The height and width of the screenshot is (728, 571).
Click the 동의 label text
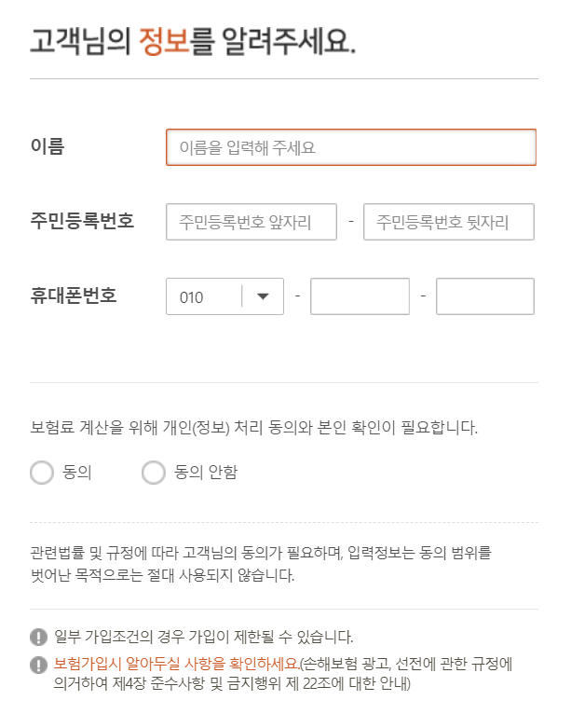coord(77,473)
